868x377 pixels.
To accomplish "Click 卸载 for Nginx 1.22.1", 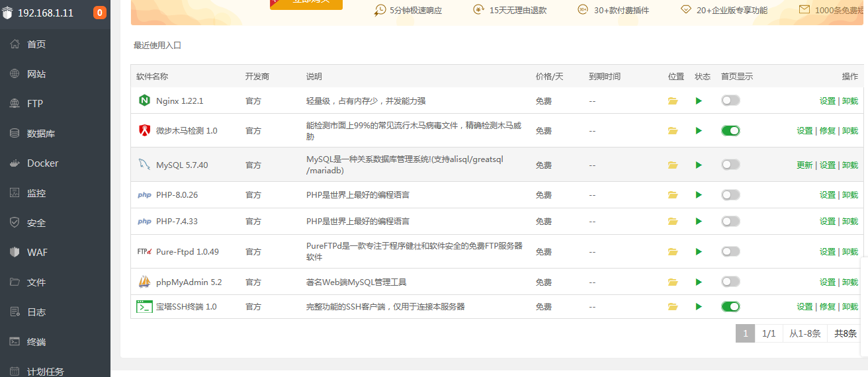I will pyautogui.click(x=850, y=101).
